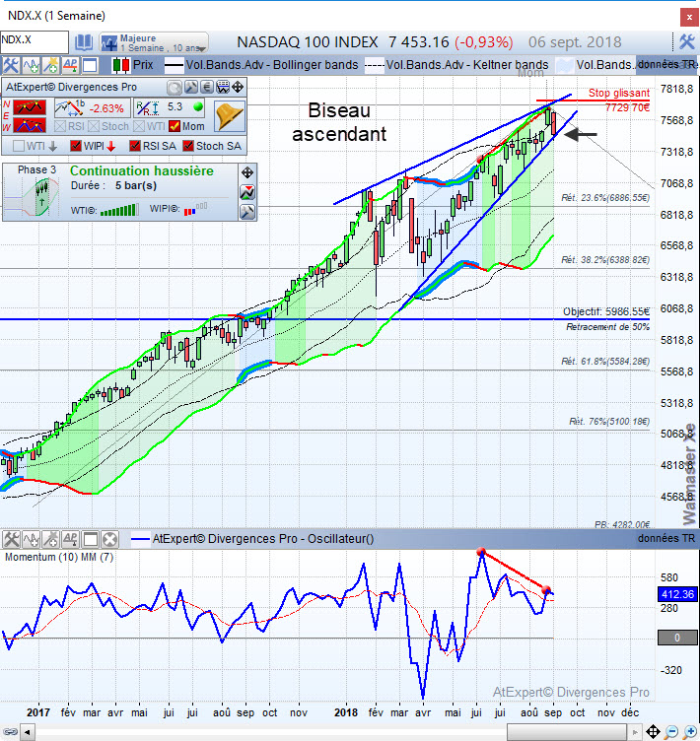The width and height of the screenshot is (700, 741).
Task: Add an indicator to the oscillator panel
Action: (32, 539)
